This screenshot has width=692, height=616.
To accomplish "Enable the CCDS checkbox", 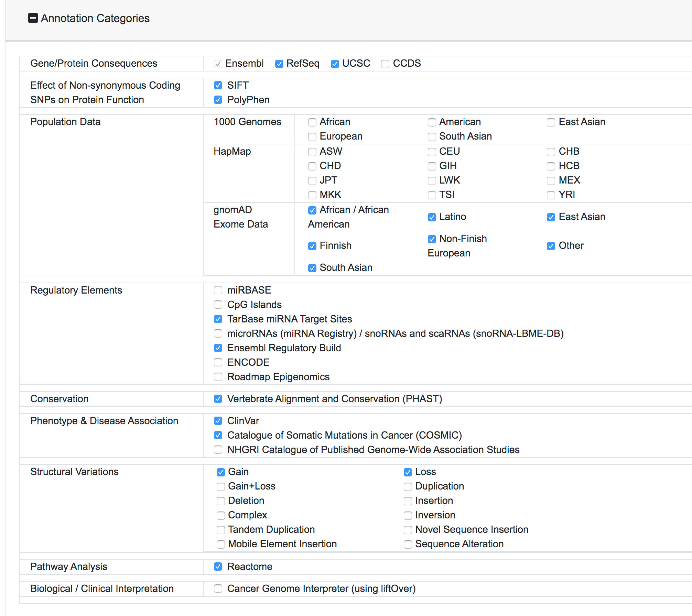I will point(385,64).
